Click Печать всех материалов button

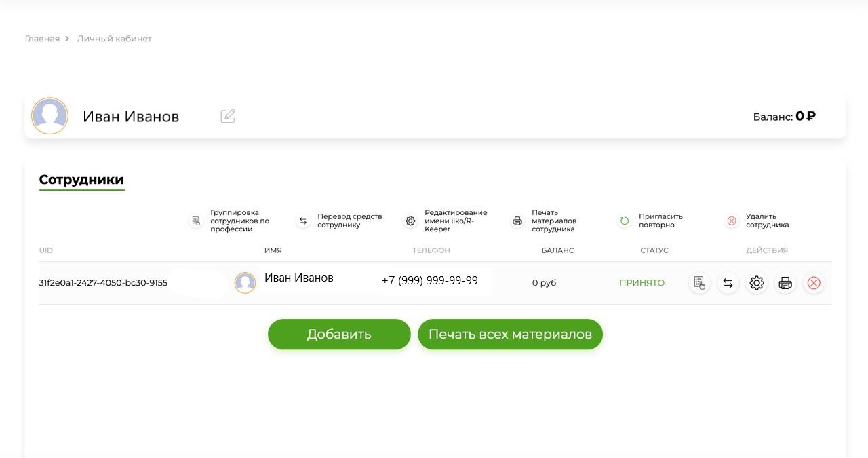coord(510,335)
